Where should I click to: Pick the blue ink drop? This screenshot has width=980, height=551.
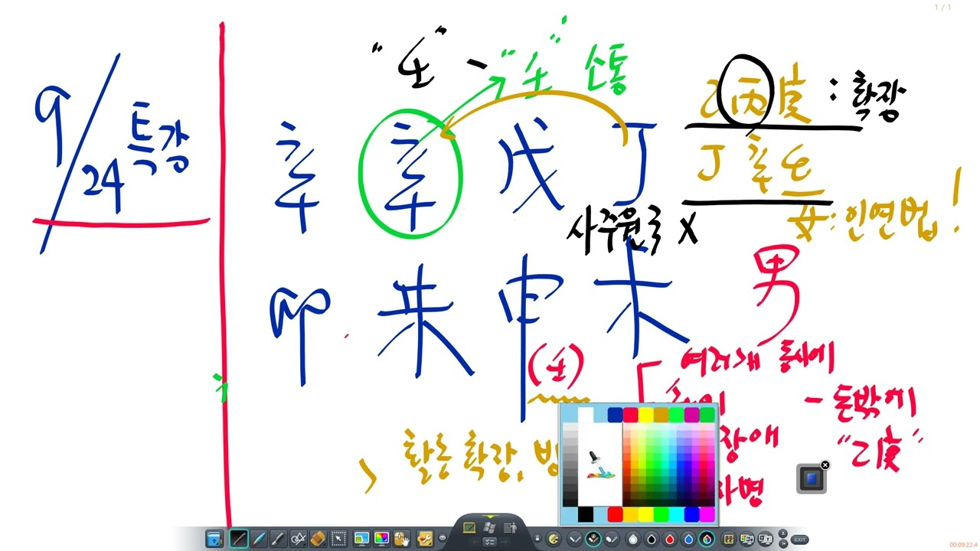click(688, 540)
